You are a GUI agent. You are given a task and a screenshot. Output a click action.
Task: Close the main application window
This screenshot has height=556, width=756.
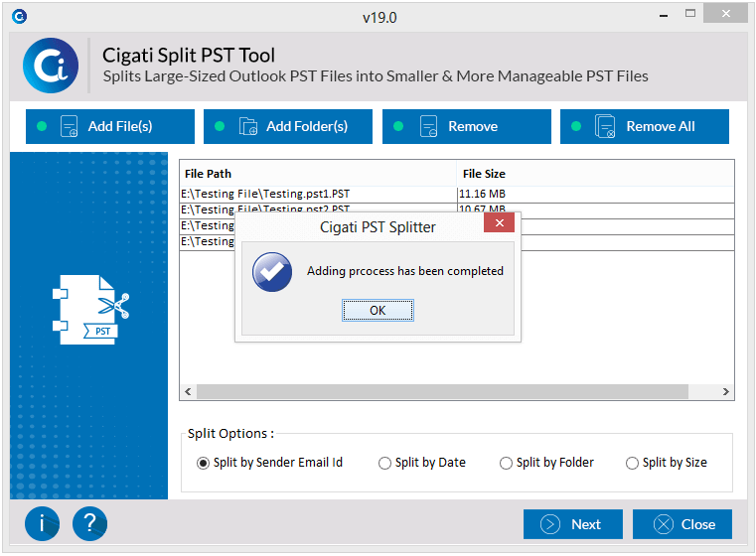click(725, 14)
